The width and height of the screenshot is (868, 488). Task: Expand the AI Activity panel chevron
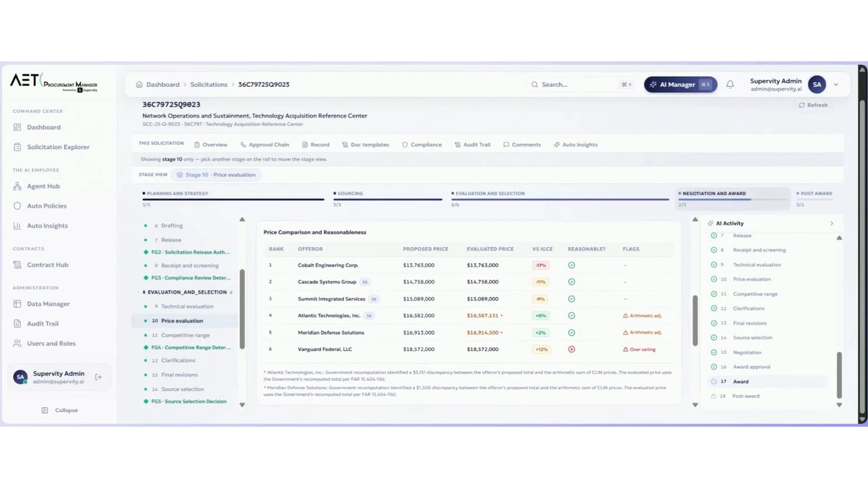point(832,223)
